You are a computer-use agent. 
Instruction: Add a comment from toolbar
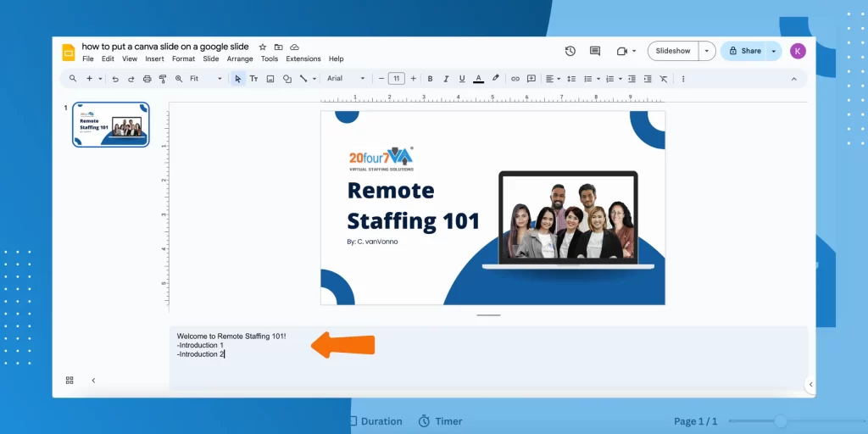[x=531, y=79]
